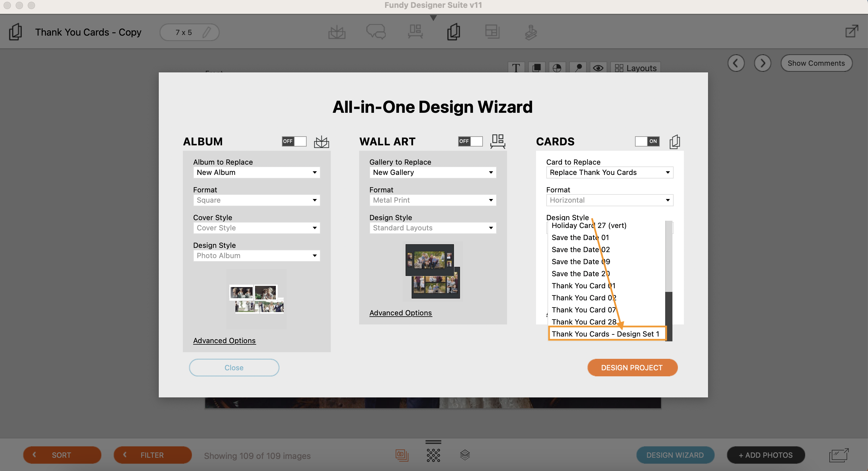The width and height of the screenshot is (868, 471).
Task: Select Thank You Card 07 option
Action: click(607, 310)
